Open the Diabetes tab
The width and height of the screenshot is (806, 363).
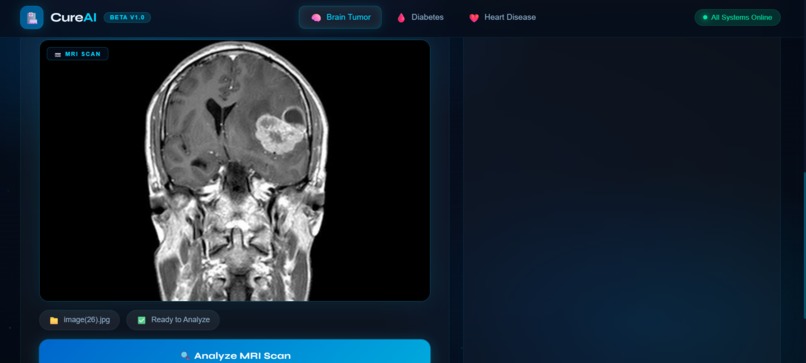tap(420, 17)
